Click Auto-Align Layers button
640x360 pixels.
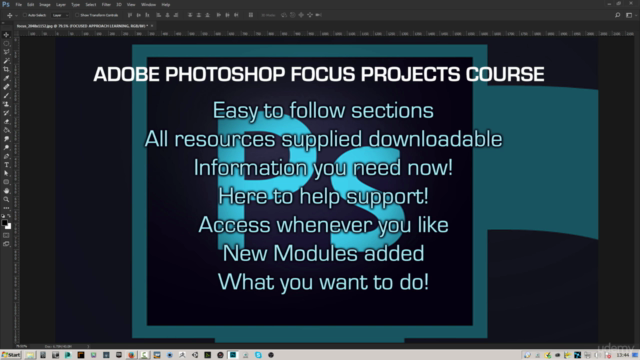coord(251,15)
